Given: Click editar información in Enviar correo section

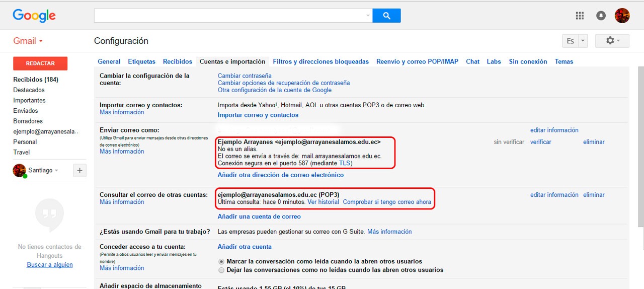Looking at the screenshot, I should click(x=554, y=130).
